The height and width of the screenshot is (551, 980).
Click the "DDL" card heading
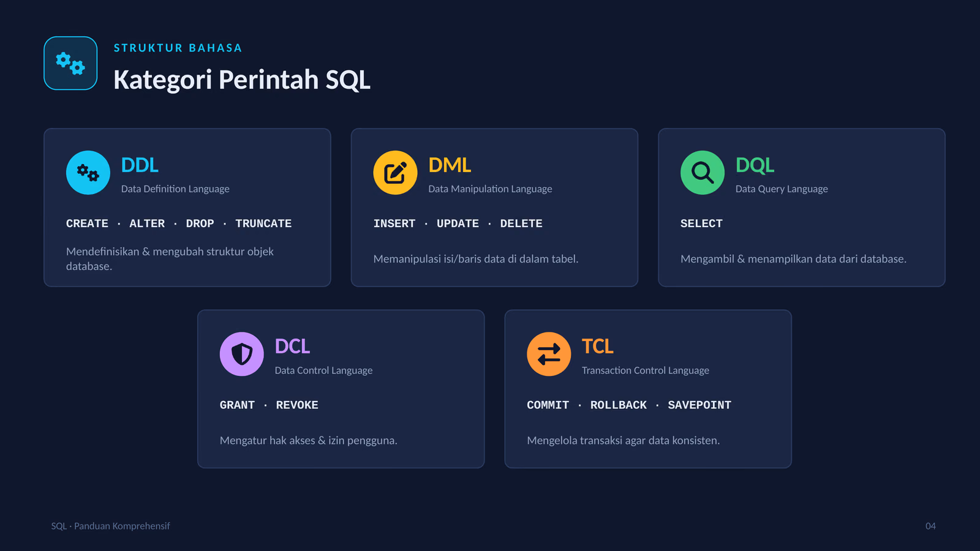(x=140, y=165)
